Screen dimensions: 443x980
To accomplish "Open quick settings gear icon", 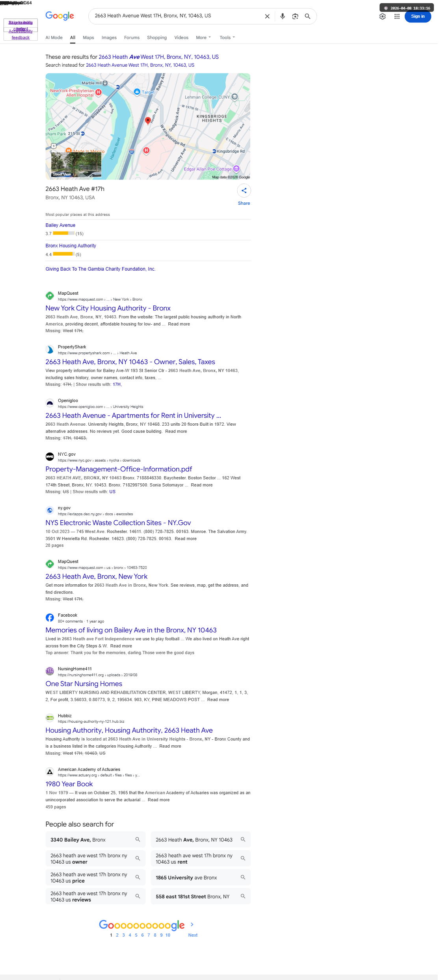I will pyautogui.click(x=382, y=17).
